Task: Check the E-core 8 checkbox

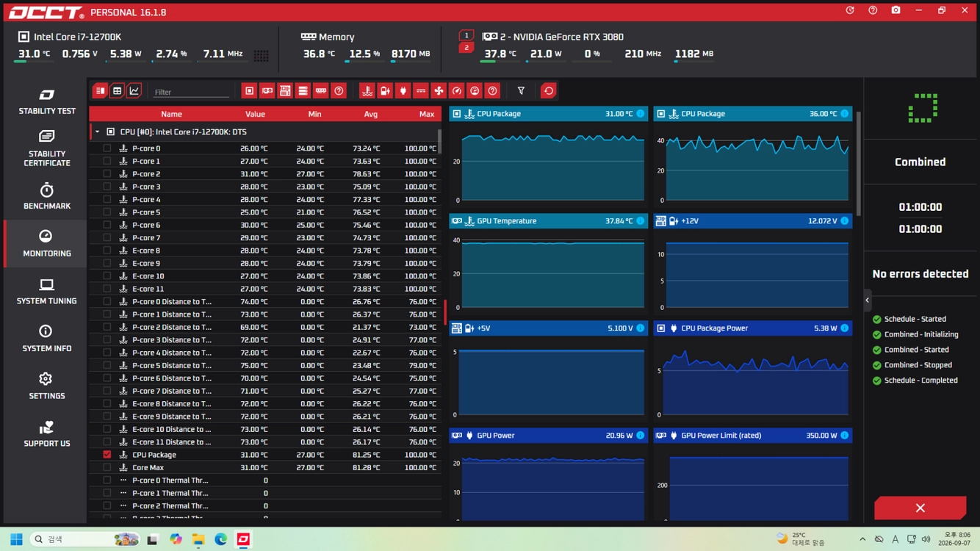Action: (x=107, y=251)
